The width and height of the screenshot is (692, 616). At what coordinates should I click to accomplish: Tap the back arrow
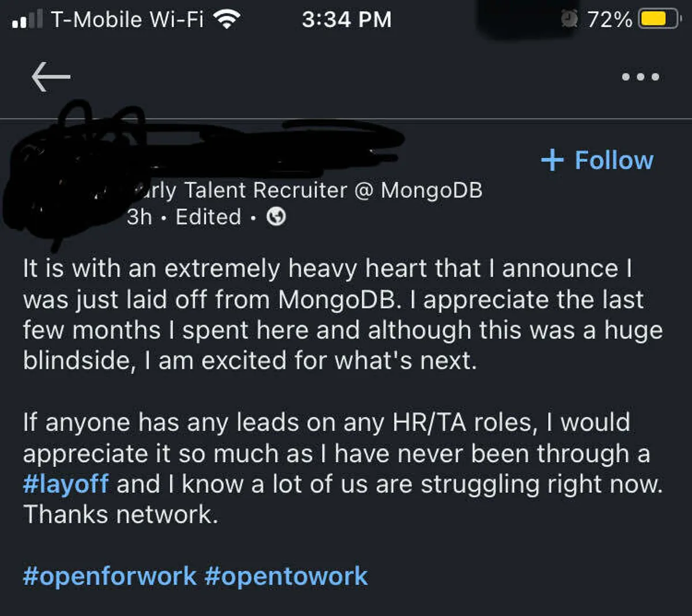tap(51, 77)
